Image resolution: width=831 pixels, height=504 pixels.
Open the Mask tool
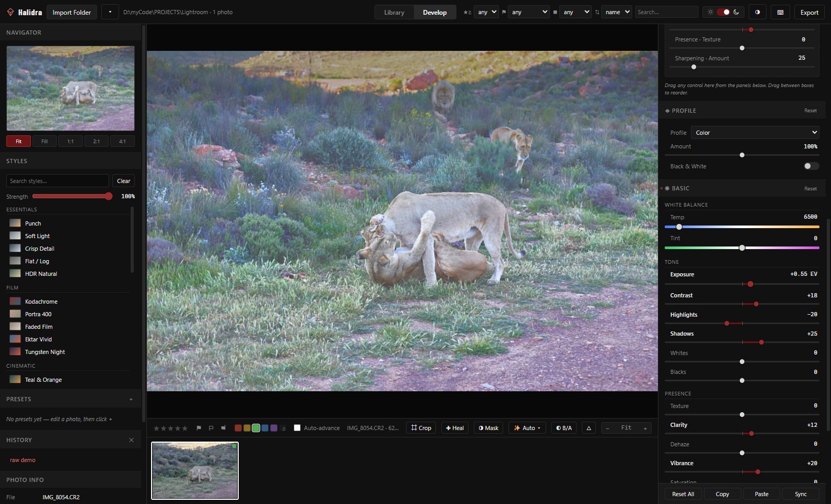[488, 428]
